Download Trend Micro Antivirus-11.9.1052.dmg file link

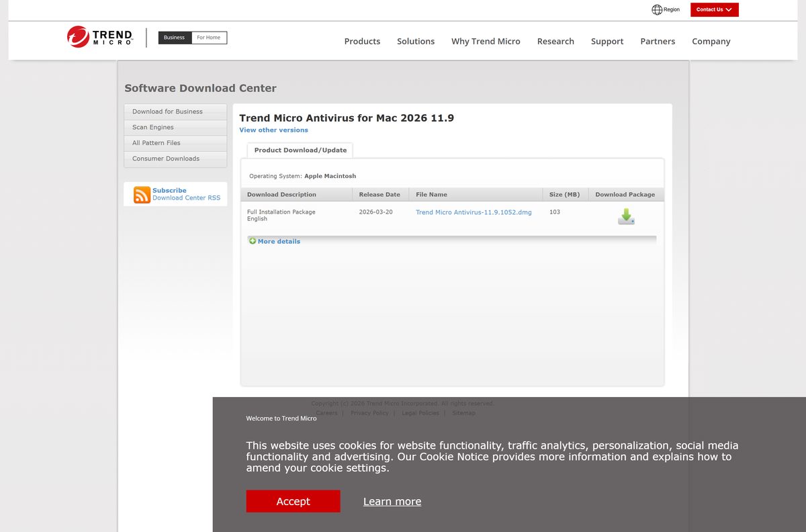tap(474, 212)
